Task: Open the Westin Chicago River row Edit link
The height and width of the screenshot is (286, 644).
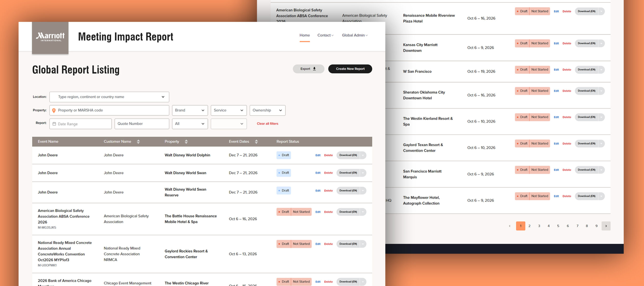Action: tap(318, 282)
